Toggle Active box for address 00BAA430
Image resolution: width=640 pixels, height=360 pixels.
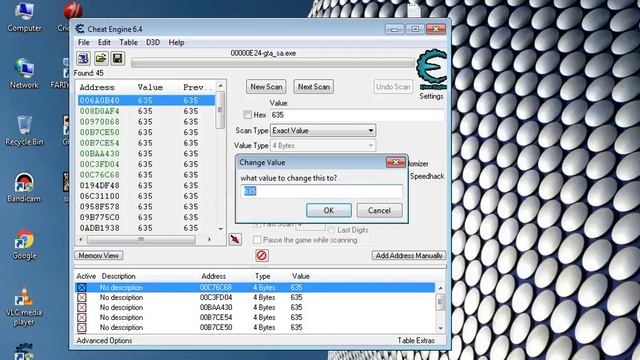coord(82,307)
